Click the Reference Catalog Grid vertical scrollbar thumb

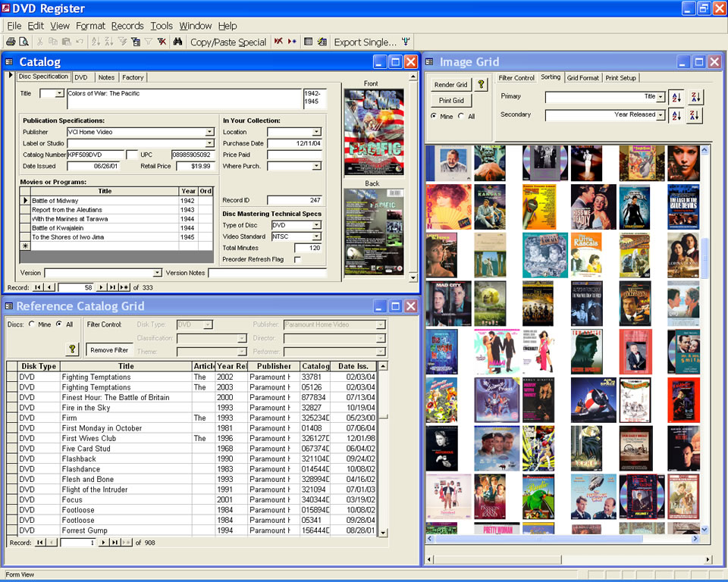click(384, 416)
